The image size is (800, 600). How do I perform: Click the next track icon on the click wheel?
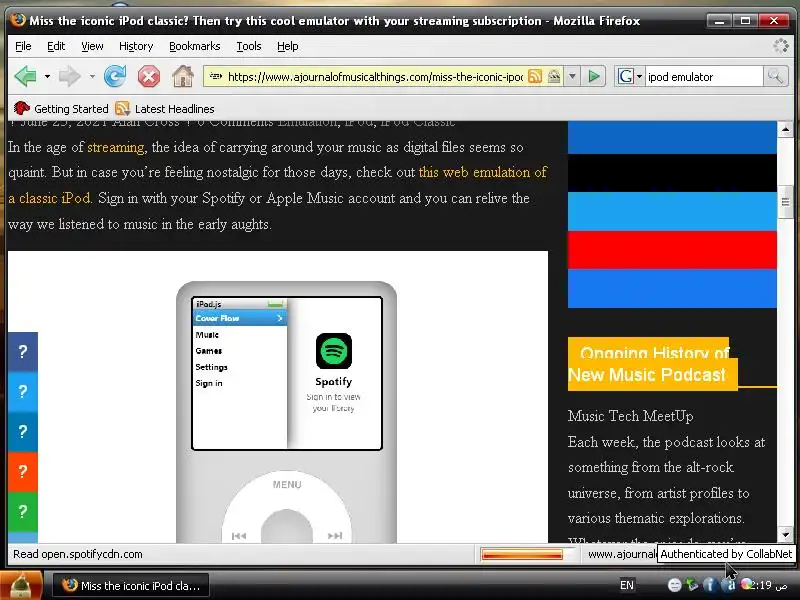click(335, 536)
